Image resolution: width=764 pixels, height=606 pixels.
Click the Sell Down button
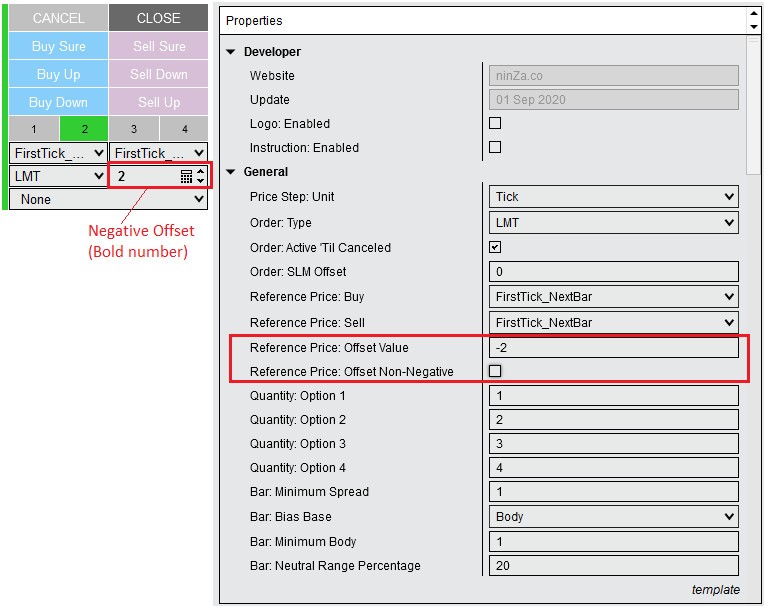pyautogui.click(x=158, y=74)
